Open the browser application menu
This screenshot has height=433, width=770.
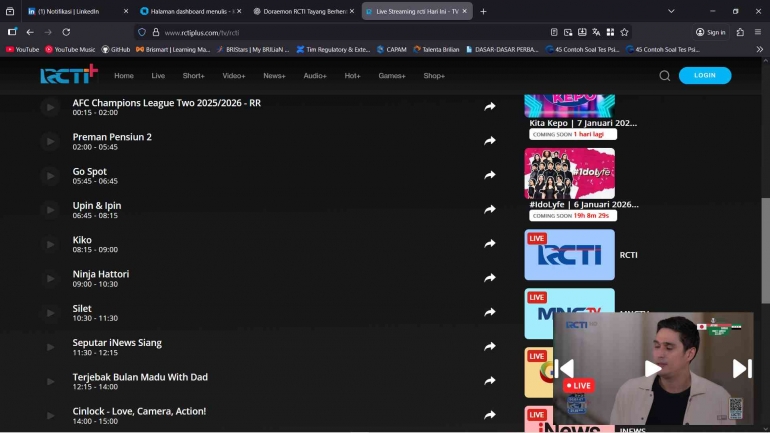point(758,32)
